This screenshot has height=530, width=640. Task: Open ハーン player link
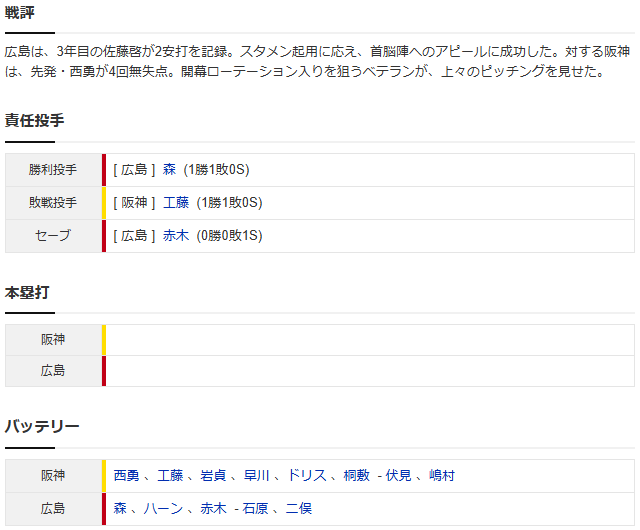(x=163, y=508)
